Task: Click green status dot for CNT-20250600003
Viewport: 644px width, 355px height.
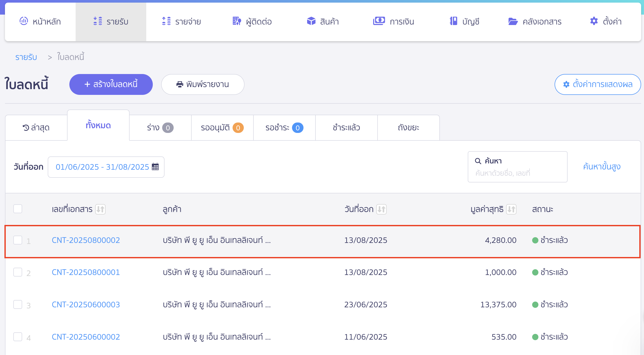Action: (535, 305)
